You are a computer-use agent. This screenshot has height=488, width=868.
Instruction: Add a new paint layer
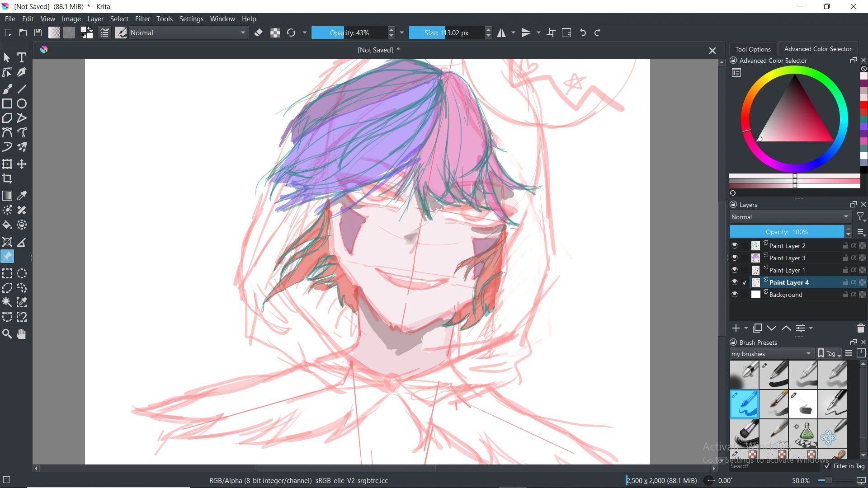tap(736, 328)
